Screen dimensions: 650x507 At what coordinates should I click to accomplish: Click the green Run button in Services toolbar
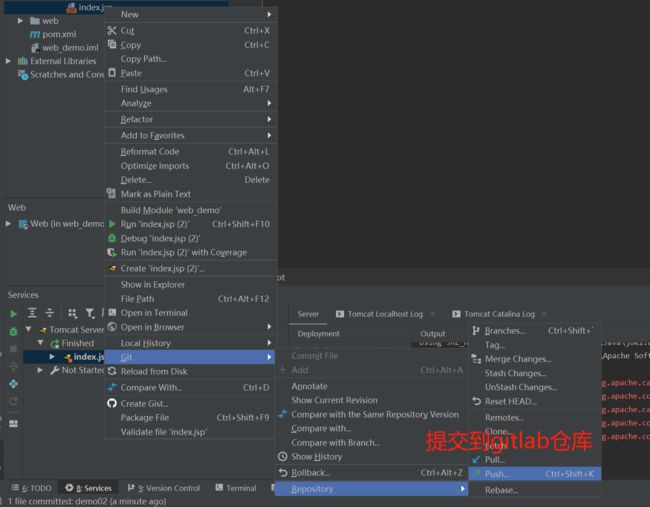13,314
